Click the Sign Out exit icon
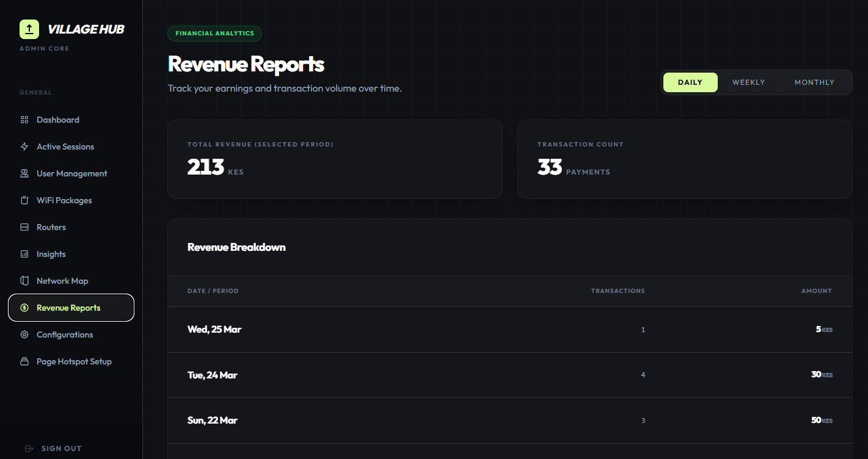This screenshot has height=459, width=868. coord(29,448)
